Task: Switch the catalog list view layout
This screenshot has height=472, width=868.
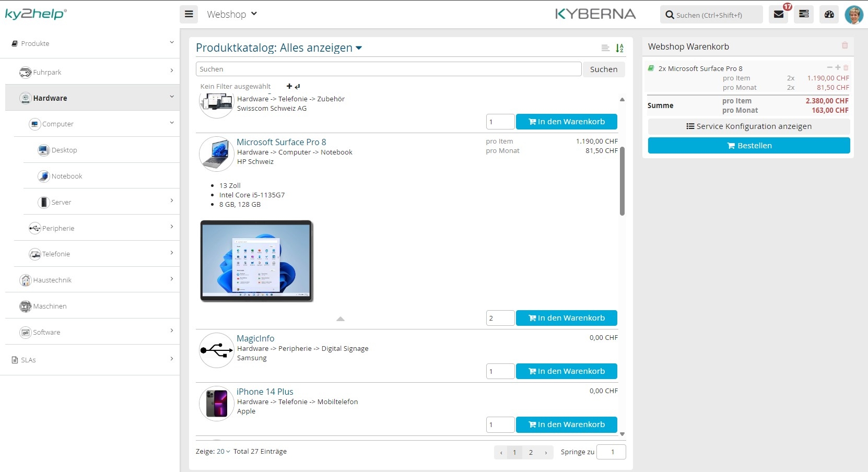Action: click(x=605, y=48)
